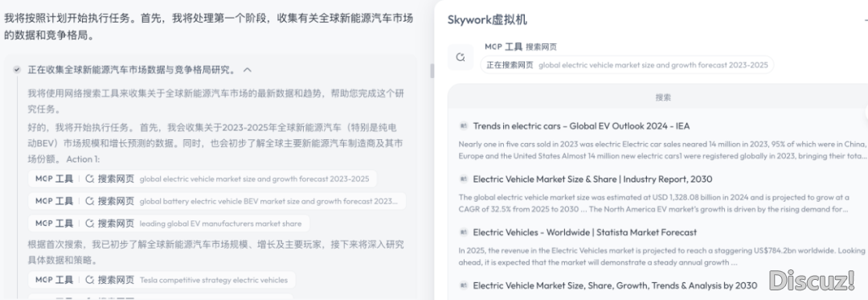This screenshot has height=300, width=868.
Task: Click the 'Skywork虚拟机' panel title
Action: coord(487,20)
